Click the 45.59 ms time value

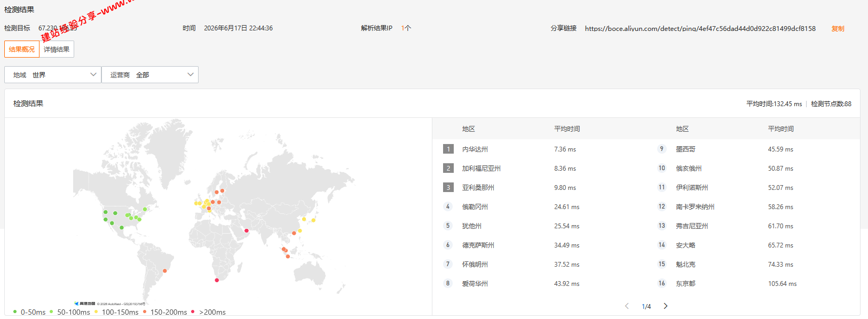(780, 149)
